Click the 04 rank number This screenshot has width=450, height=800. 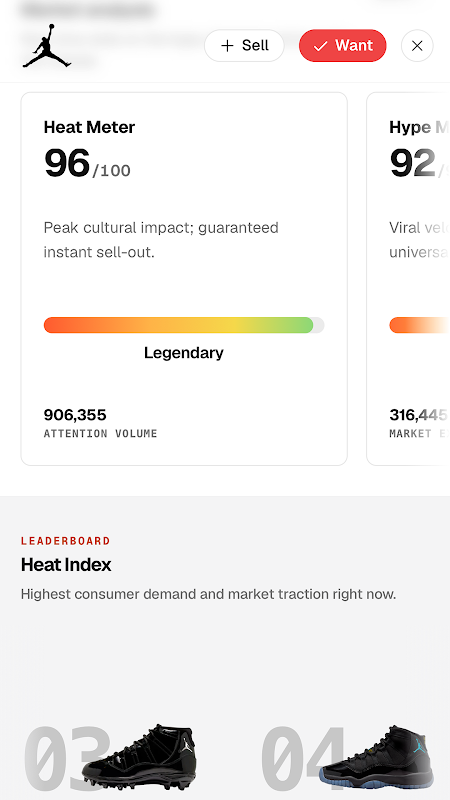click(x=302, y=759)
